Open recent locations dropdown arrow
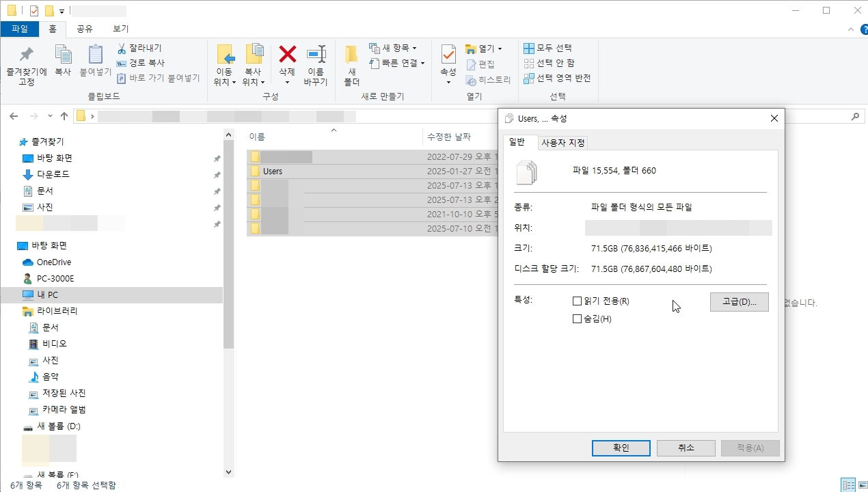The image size is (868, 492). 49,116
